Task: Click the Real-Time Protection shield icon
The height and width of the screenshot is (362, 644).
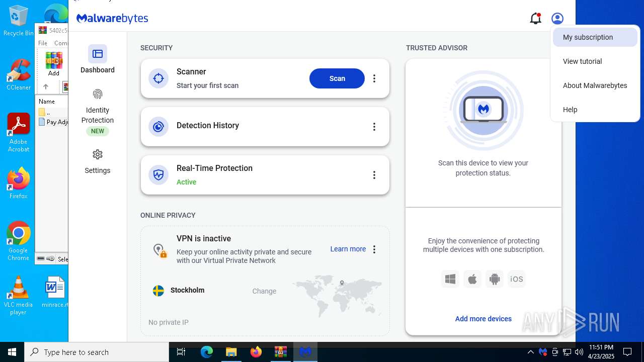Action: coord(158,175)
